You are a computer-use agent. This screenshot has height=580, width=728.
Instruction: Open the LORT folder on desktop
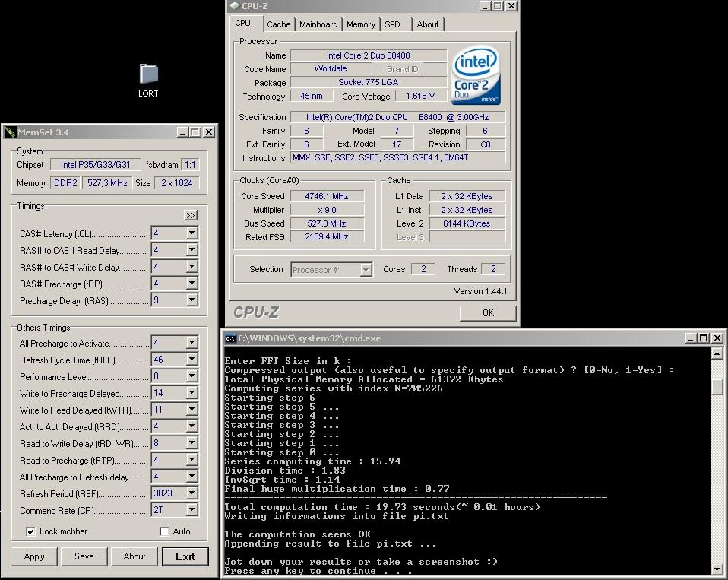[149, 81]
